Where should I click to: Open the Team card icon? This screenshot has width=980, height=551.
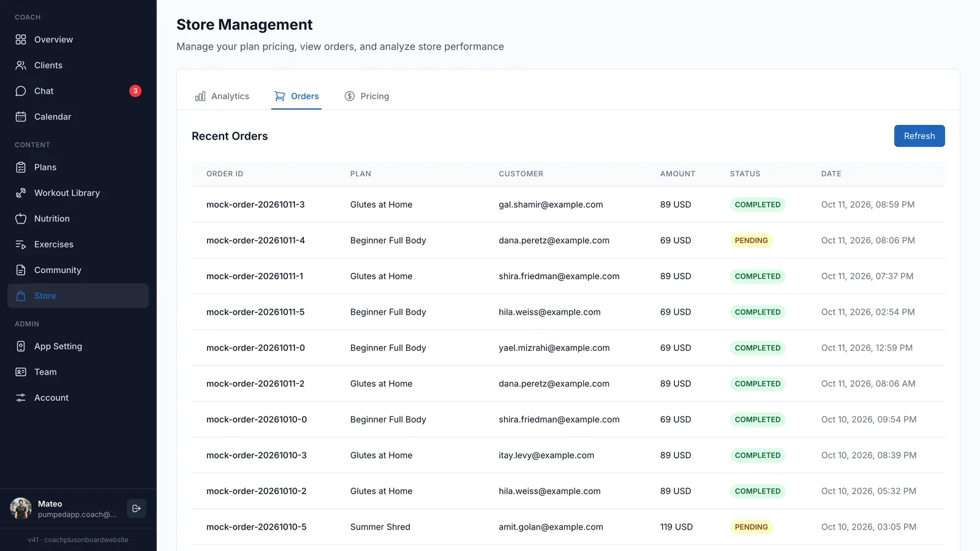[21, 372]
